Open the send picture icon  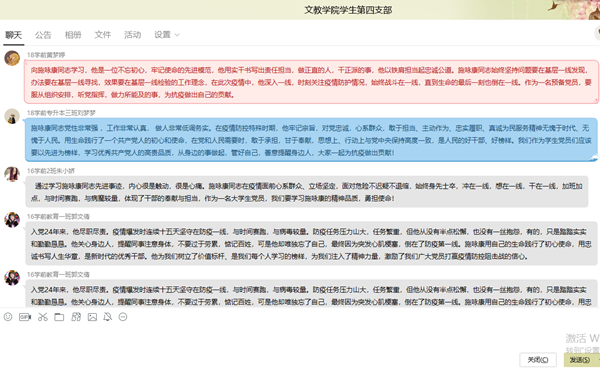click(x=92, y=317)
